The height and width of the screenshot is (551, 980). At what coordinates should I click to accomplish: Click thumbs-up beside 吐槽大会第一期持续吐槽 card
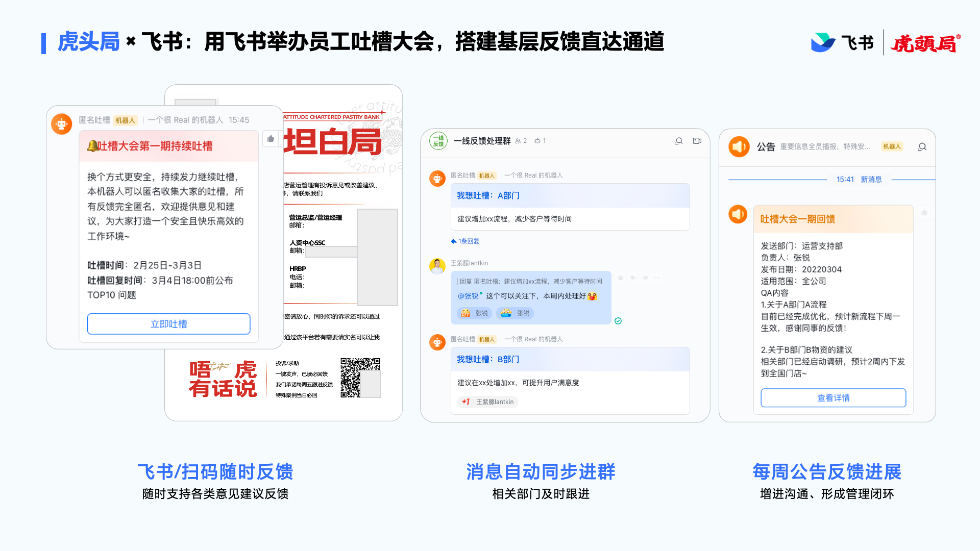click(271, 139)
